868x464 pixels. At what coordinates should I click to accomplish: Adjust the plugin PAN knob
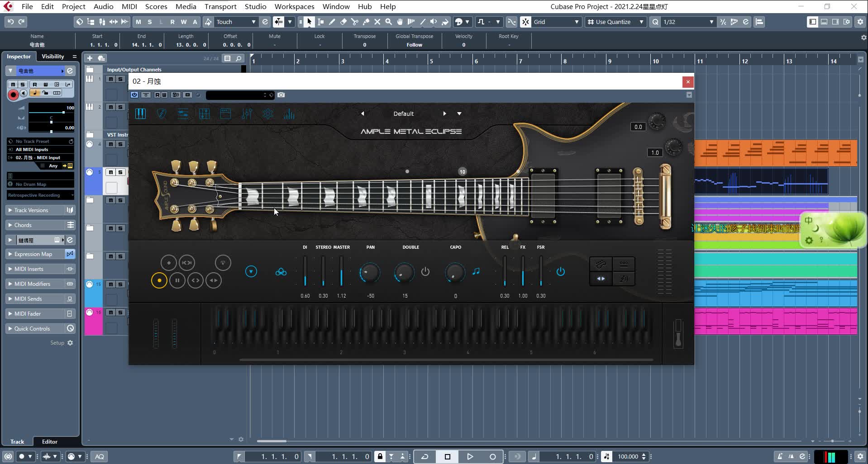point(370,272)
